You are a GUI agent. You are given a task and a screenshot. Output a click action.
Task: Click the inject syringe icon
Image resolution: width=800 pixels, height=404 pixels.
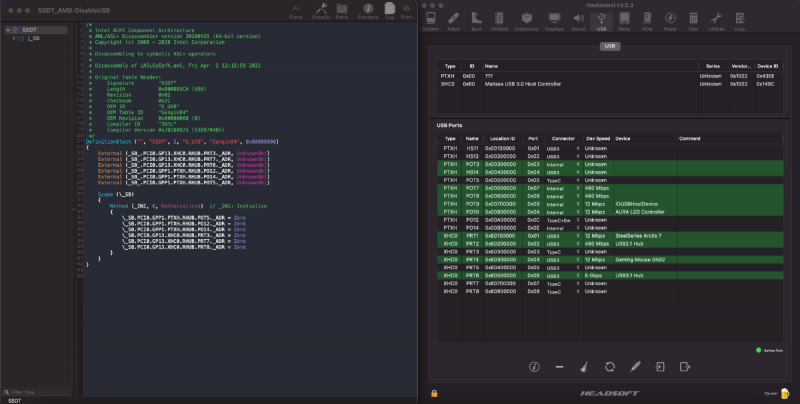coord(633,367)
